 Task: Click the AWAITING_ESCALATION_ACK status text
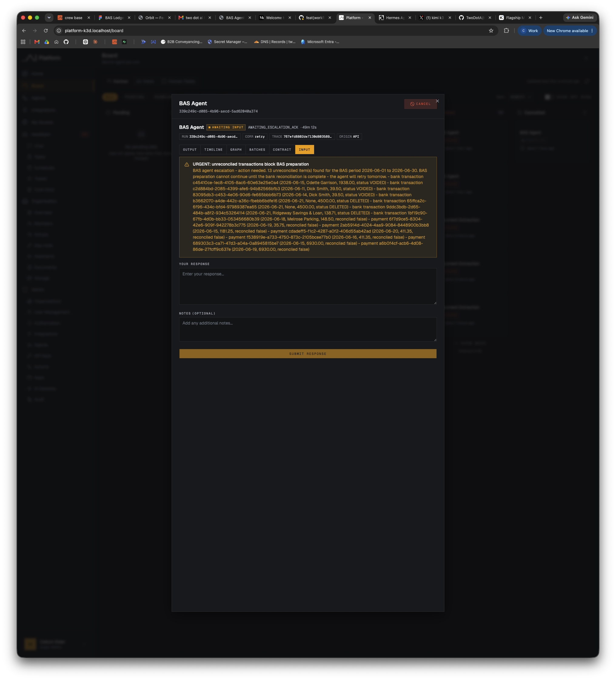[x=273, y=127]
